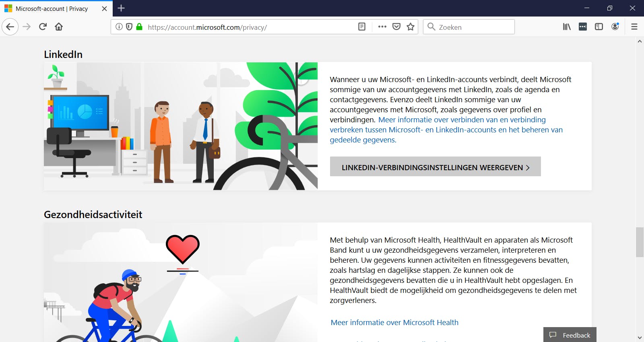Show site information icon in address bar
Image resolution: width=644 pixels, height=342 pixels.
[119, 27]
